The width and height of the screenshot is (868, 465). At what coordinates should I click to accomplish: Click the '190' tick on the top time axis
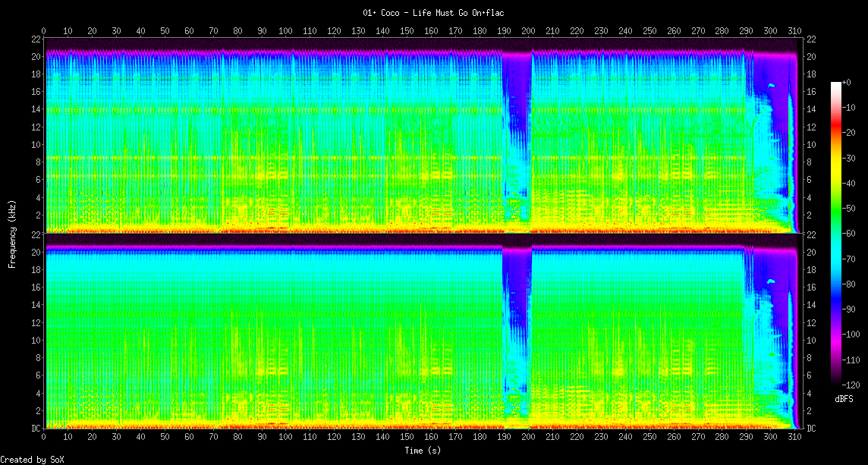(504, 31)
